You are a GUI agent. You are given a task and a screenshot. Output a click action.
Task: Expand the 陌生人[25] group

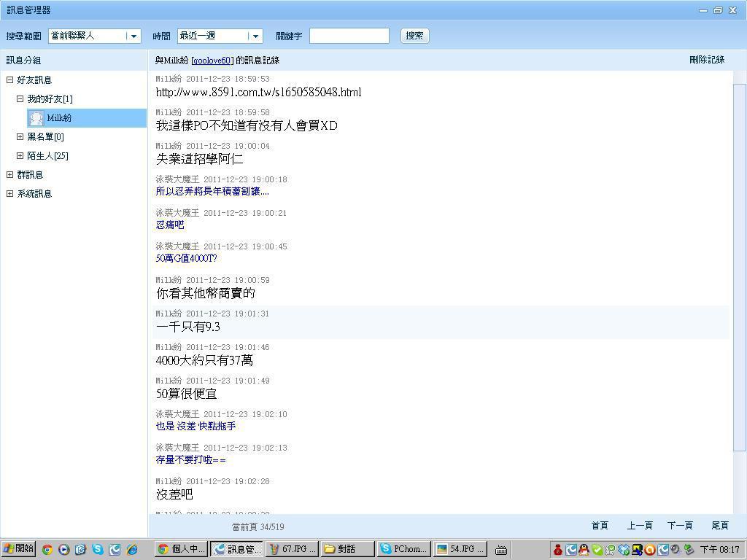(x=20, y=156)
